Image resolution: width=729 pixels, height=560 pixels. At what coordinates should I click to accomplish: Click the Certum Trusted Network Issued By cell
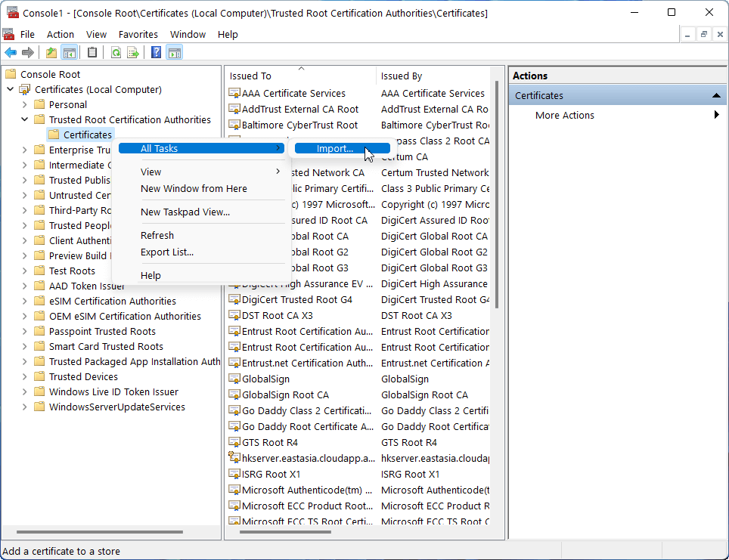click(x=435, y=173)
